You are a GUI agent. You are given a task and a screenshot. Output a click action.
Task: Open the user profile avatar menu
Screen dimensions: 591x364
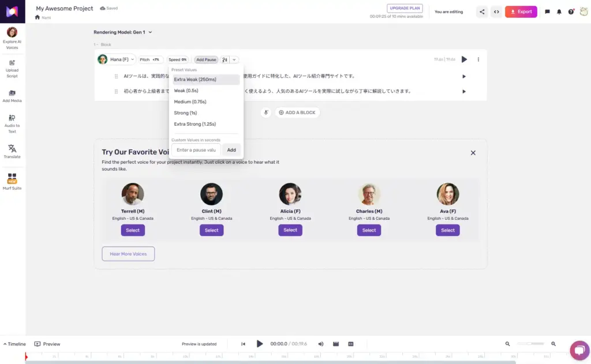(584, 12)
